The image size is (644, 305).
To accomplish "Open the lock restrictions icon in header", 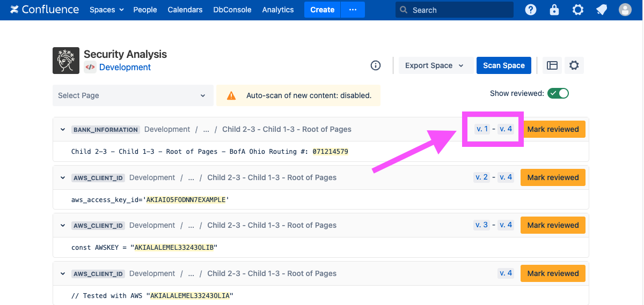I will pos(554,10).
